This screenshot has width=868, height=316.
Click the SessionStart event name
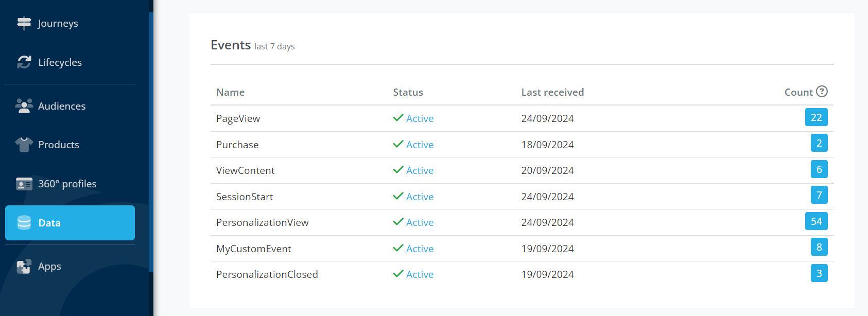tap(245, 197)
